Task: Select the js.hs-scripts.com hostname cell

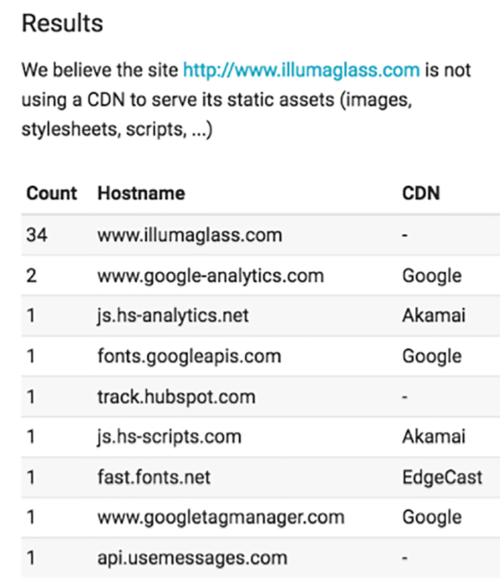Action: pos(169,437)
